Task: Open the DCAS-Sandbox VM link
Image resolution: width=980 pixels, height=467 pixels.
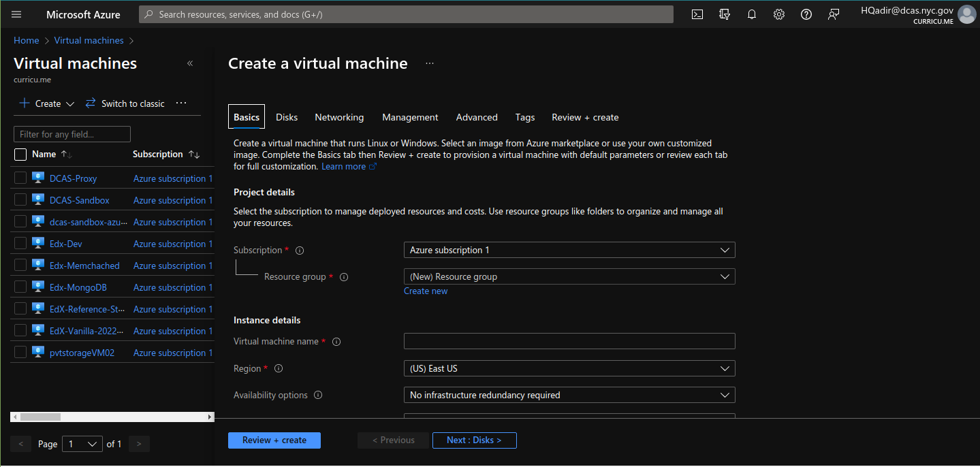Action: tap(80, 200)
